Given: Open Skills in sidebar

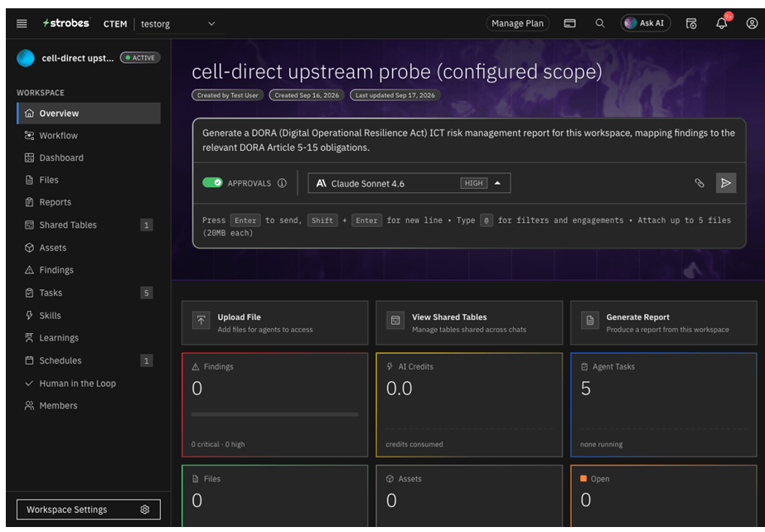Looking at the screenshot, I should pos(89,316).
